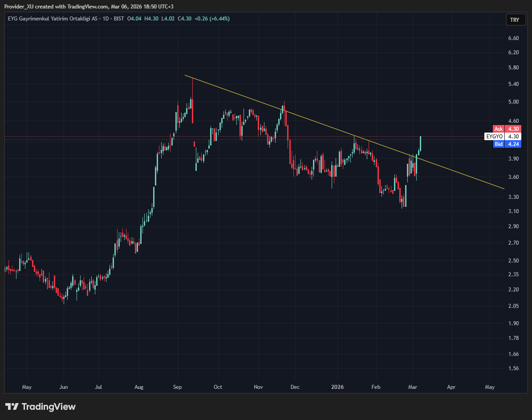Click the 2.70 price axis label
The image size is (532, 420).
[513, 243]
